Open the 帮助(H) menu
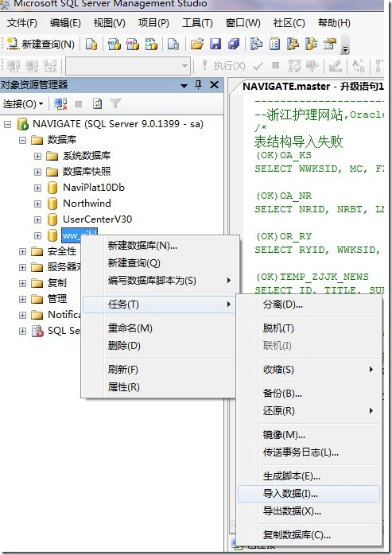Screen dimensions: 392x555 (334, 23)
